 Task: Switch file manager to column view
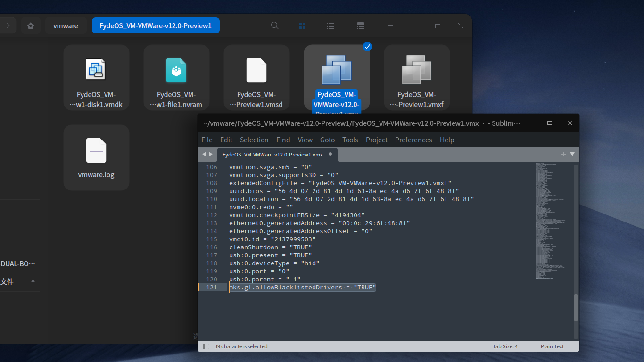361,25
